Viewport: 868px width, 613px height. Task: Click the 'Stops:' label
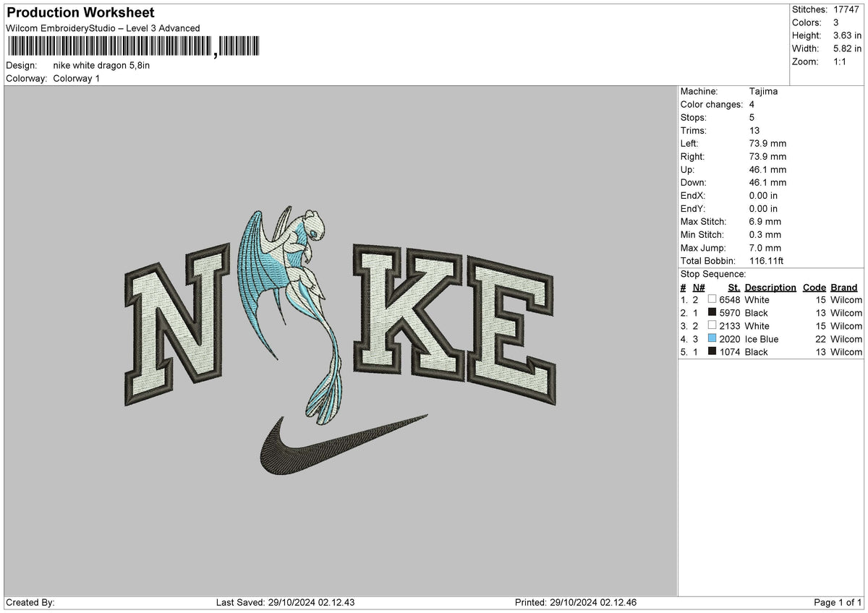pyautogui.click(x=694, y=117)
